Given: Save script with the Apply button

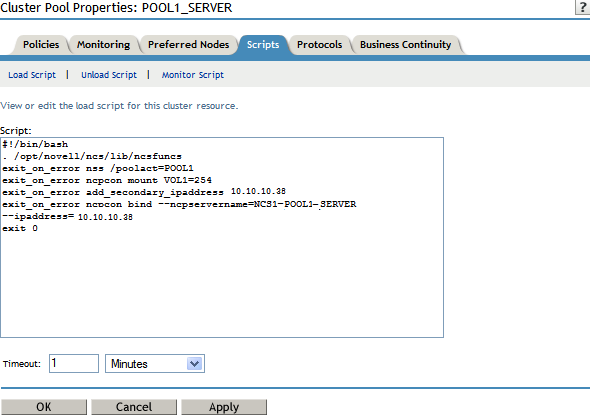Looking at the screenshot, I should pos(224,407).
